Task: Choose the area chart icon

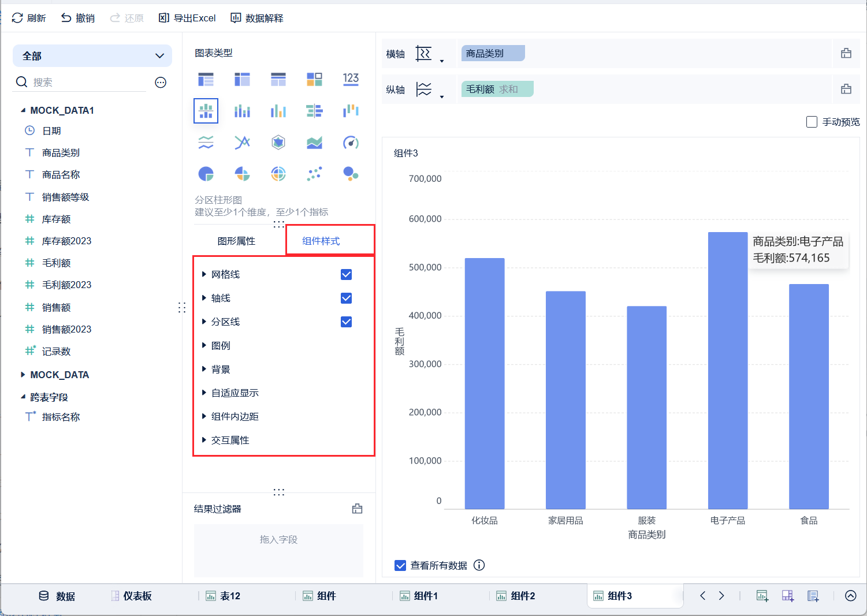Action: coord(314,143)
